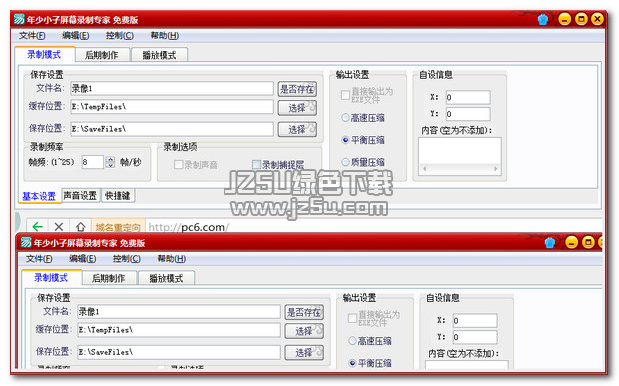Click 是否存在 button in bottom window
619x386 pixels.
[304, 312]
